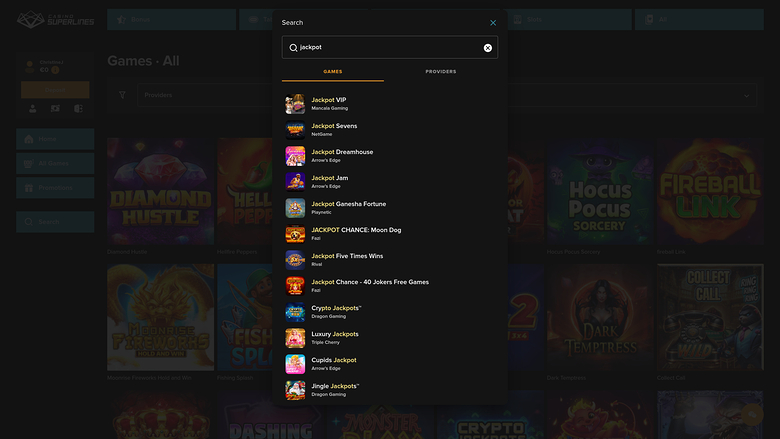Switch to the Providers tab
This screenshot has width=780, height=439.
coord(440,72)
